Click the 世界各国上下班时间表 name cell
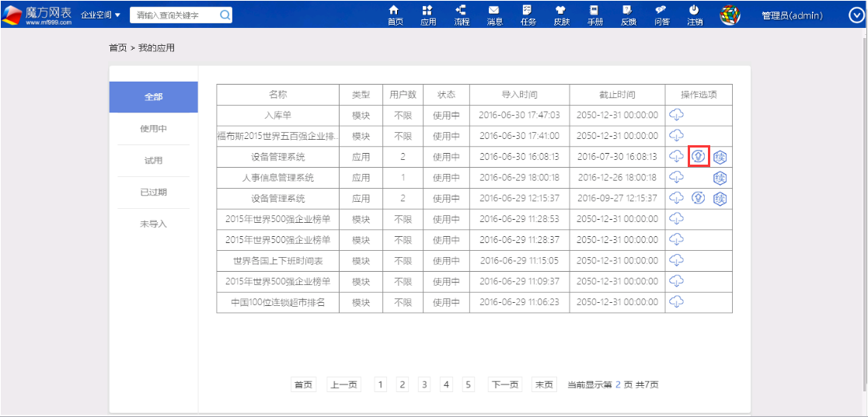The height and width of the screenshot is (417, 868). tap(278, 260)
